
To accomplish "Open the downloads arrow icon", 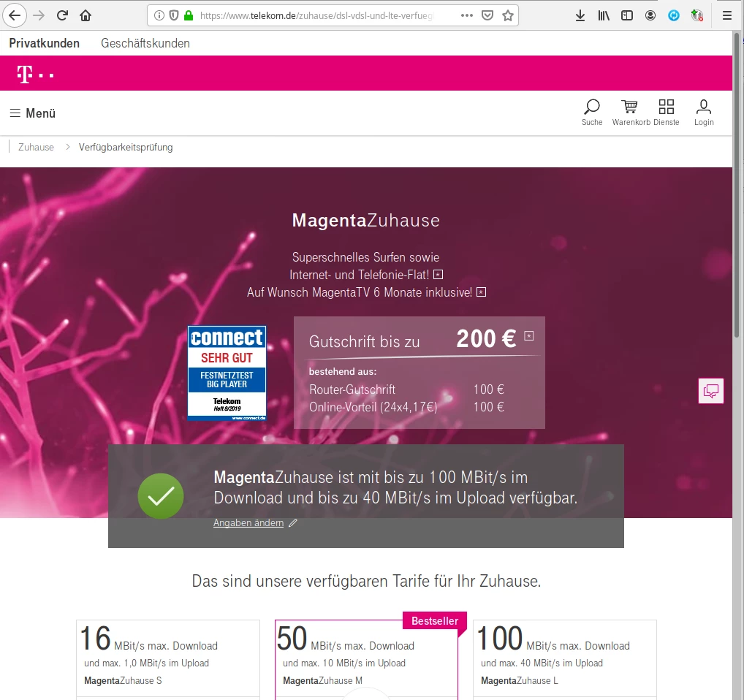I will click(x=580, y=15).
